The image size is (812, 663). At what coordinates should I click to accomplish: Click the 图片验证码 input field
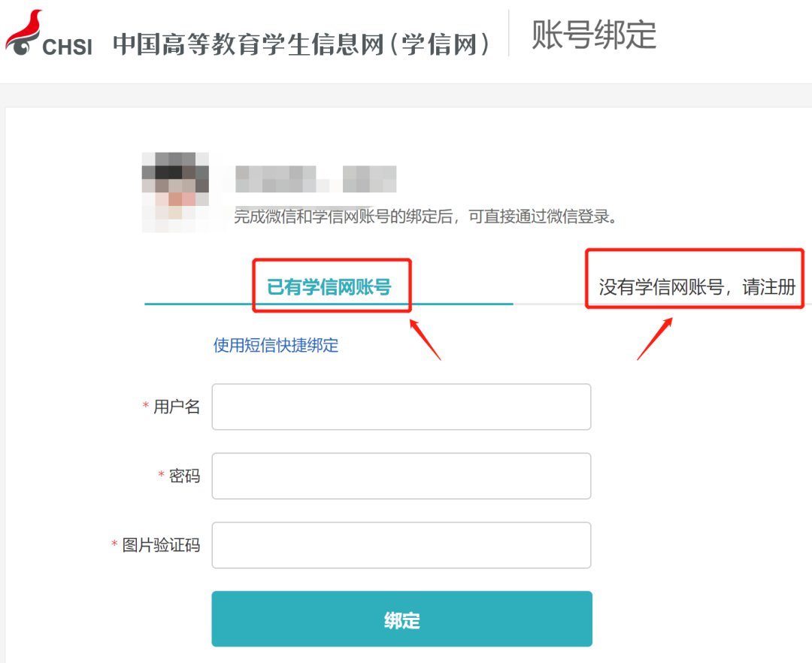tap(401, 545)
